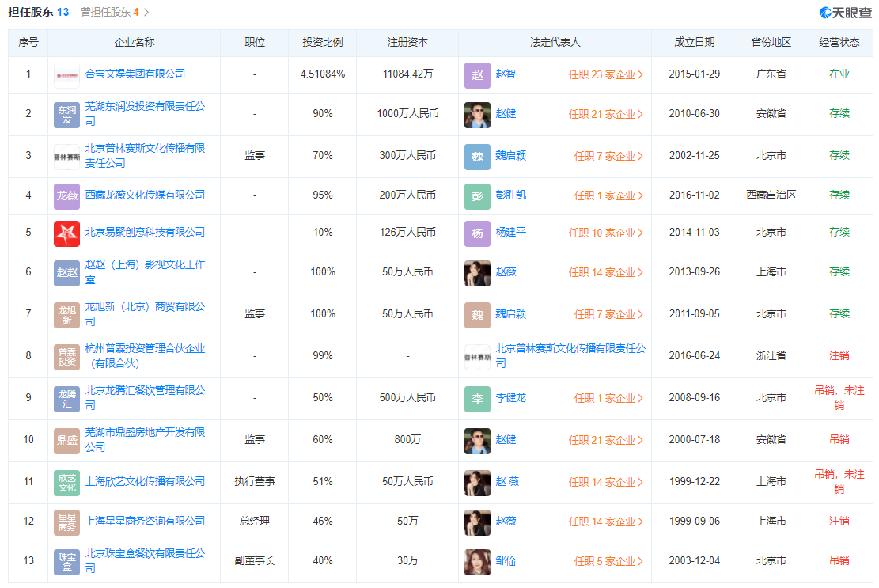The height and width of the screenshot is (588, 879).
Task: Open 赵赵（上海）影视文化工作室 link
Action: coord(145,272)
